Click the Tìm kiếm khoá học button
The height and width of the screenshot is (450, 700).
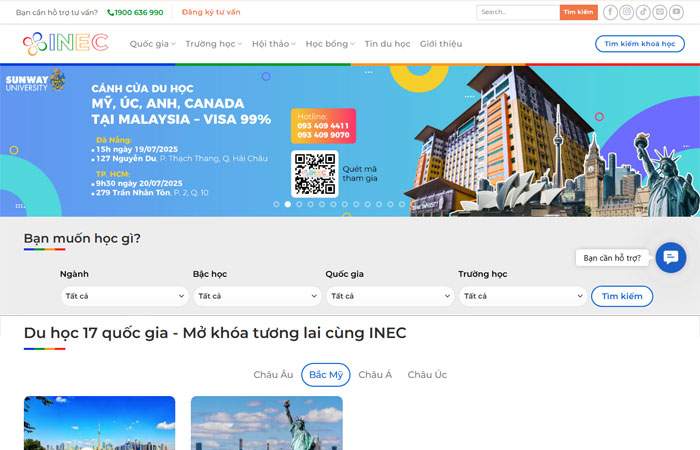tap(640, 44)
